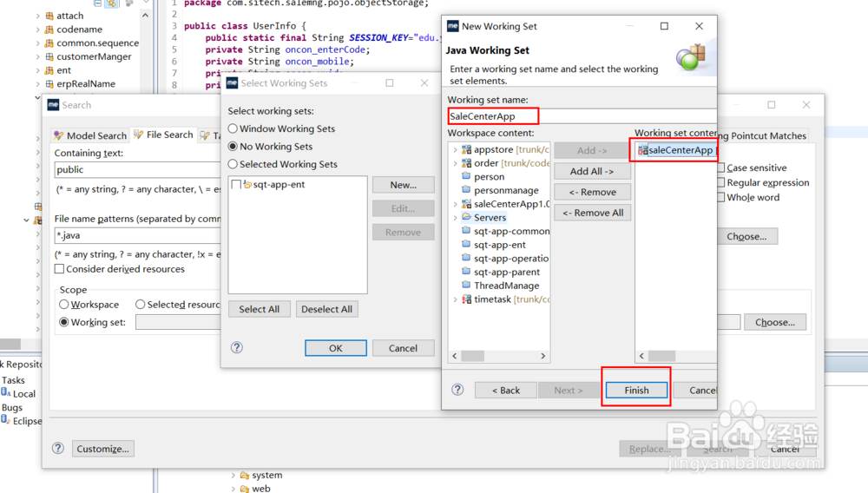This screenshot has height=493, width=868.
Task: Focus the Containing text field with 'public'
Action: coord(138,169)
